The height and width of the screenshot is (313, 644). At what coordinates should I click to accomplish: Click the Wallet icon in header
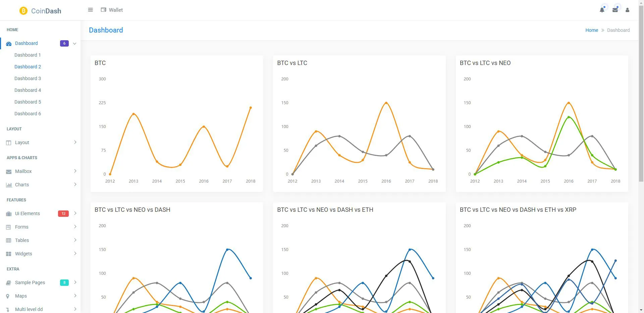[x=104, y=10]
